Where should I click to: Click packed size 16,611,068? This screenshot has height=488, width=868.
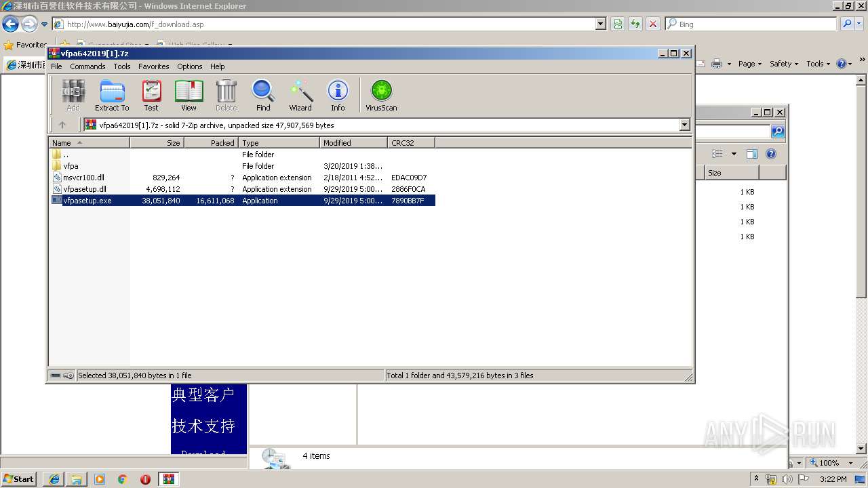click(x=215, y=201)
